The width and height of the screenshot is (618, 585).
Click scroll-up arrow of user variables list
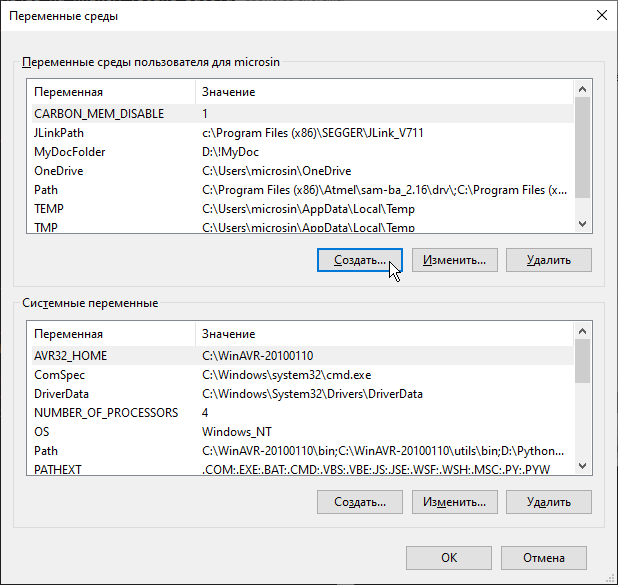click(x=582, y=89)
